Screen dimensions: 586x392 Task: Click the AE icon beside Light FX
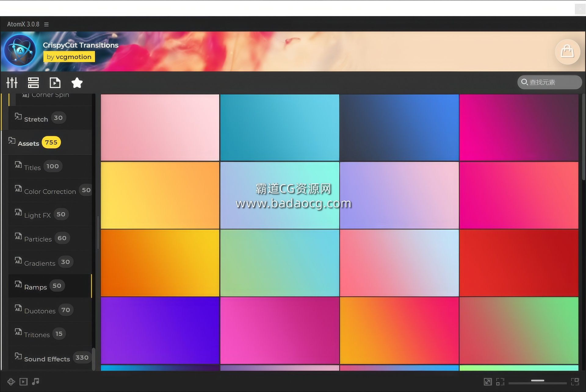point(18,212)
